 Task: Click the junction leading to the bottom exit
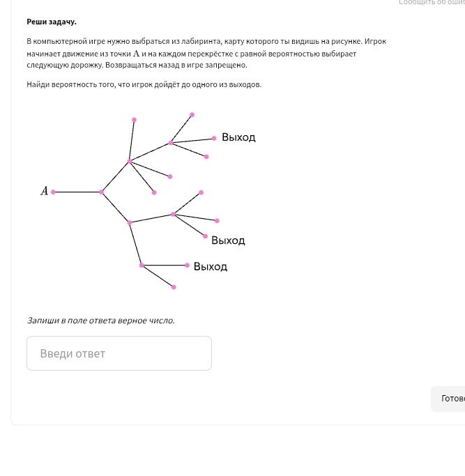click(x=142, y=266)
